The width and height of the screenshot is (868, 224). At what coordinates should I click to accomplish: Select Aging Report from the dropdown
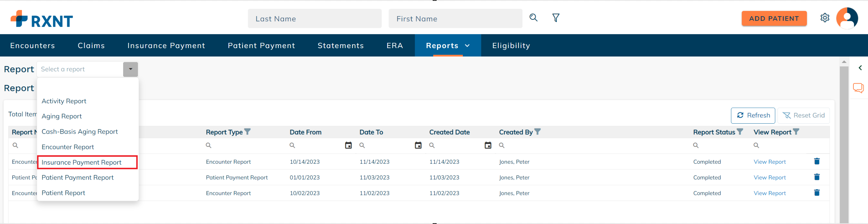[x=62, y=117]
